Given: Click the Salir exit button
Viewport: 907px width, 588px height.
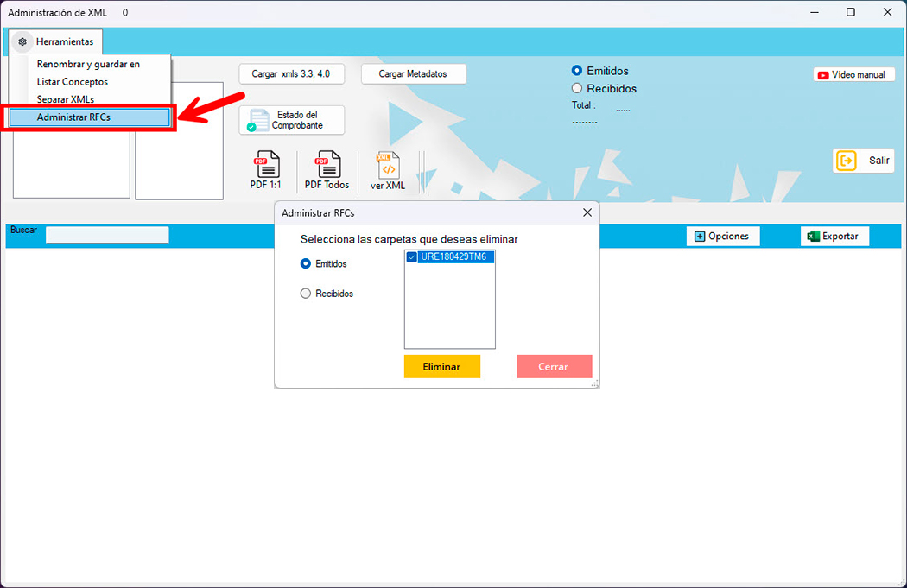Looking at the screenshot, I should coord(863,161).
